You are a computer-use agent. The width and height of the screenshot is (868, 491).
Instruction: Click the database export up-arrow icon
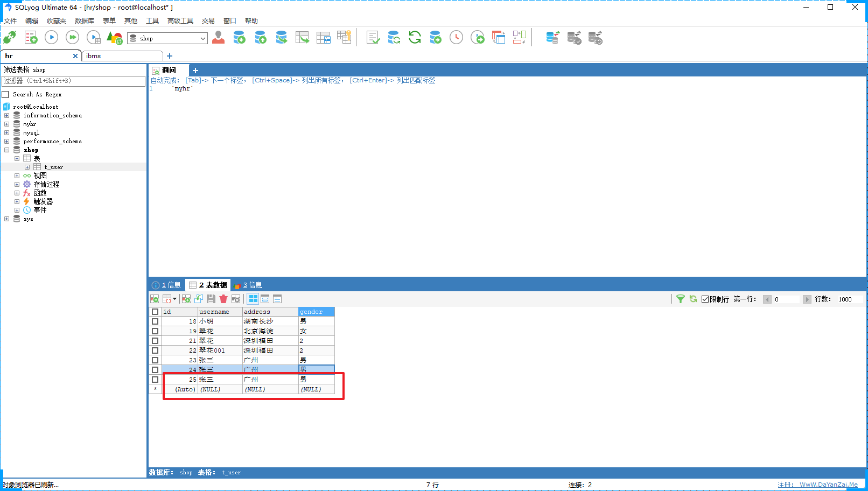(261, 38)
